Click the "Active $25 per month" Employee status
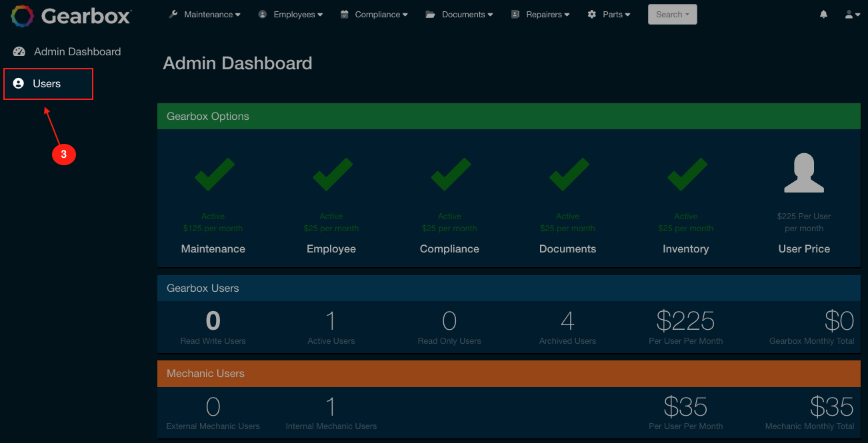This screenshot has width=868, height=443. coord(331,222)
